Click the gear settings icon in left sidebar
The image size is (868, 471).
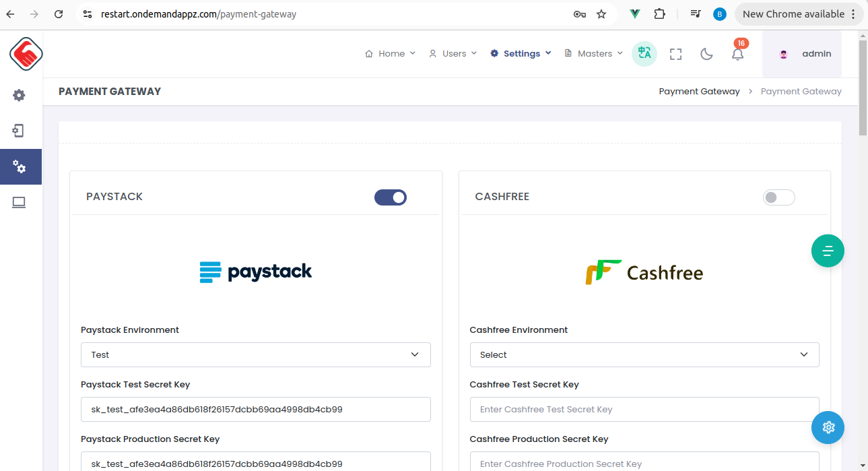(x=20, y=95)
